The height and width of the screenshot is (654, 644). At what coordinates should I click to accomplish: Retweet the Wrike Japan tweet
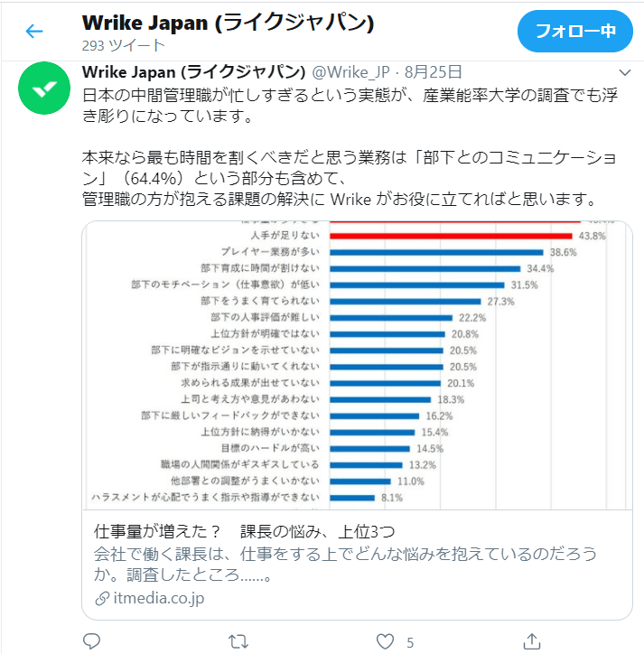[x=238, y=641]
